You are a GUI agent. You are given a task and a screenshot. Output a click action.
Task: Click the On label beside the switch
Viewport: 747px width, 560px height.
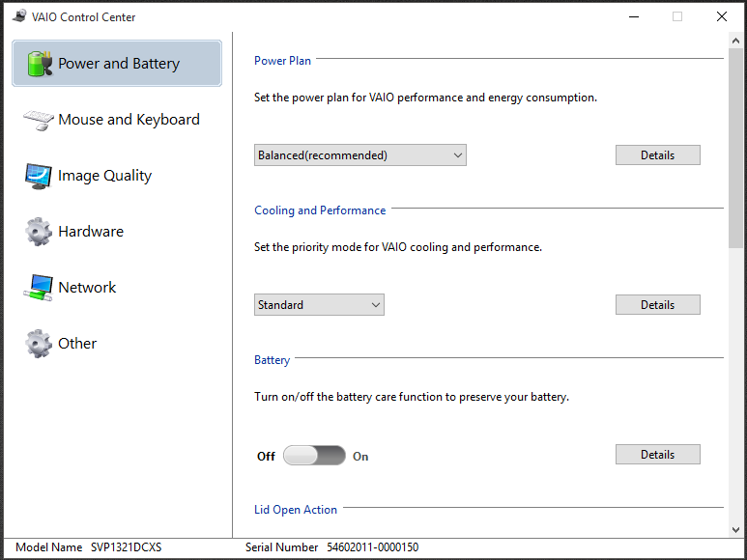[x=360, y=457]
